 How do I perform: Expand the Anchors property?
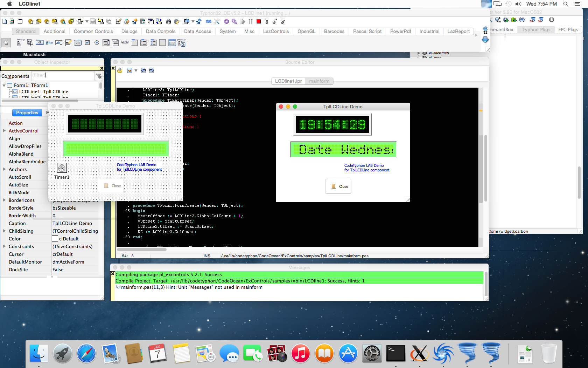pyautogui.click(x=4, y=169)
